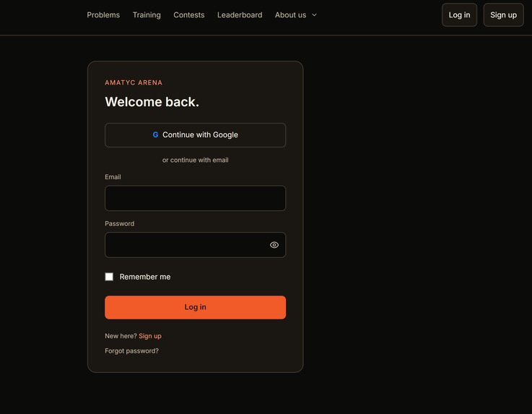Click the Remember me label
532x414 pixels.
tap(145, 277)
